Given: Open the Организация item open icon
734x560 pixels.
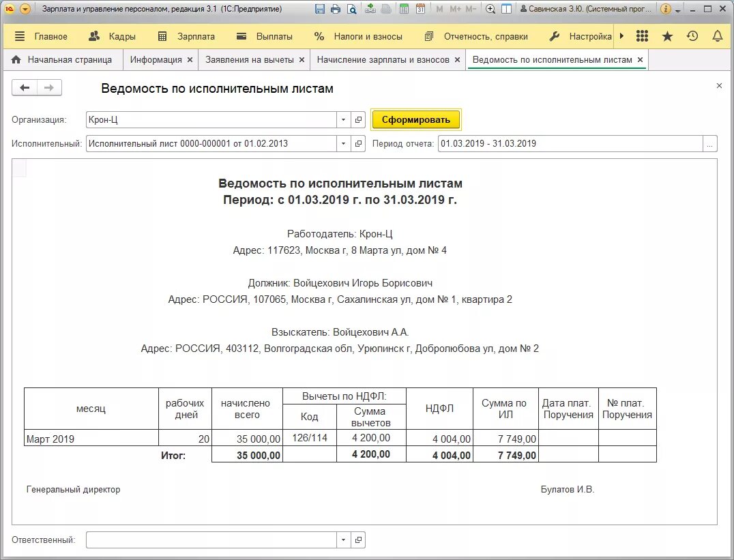Looking at the screenshot, I should tap(358, 120).
